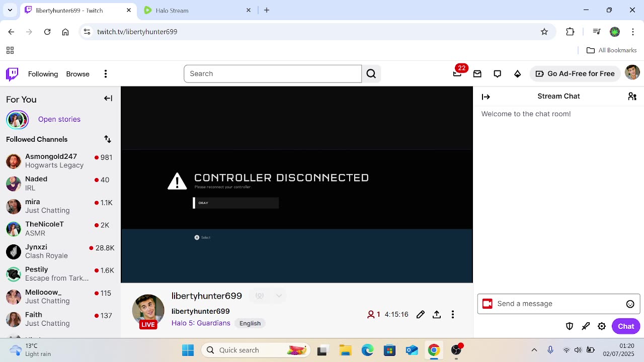
Task: Open mira Just Chatting channel
Action: tap(60, 206)
